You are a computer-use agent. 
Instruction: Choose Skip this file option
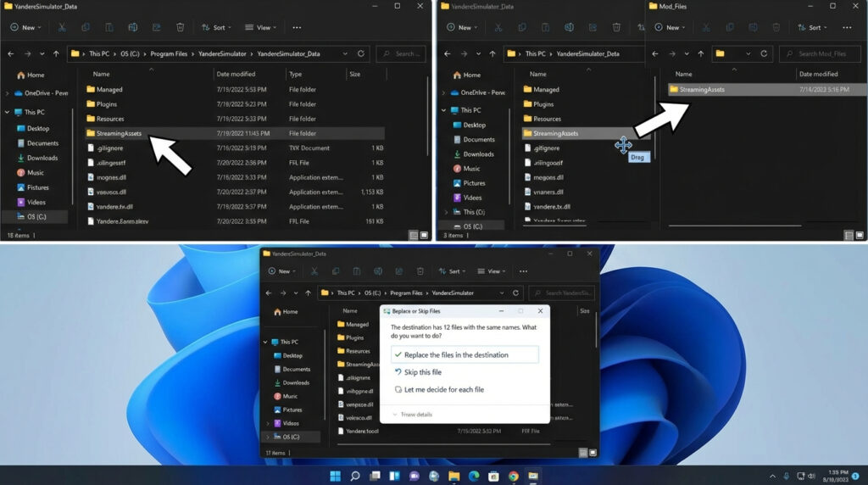point(422,372)
